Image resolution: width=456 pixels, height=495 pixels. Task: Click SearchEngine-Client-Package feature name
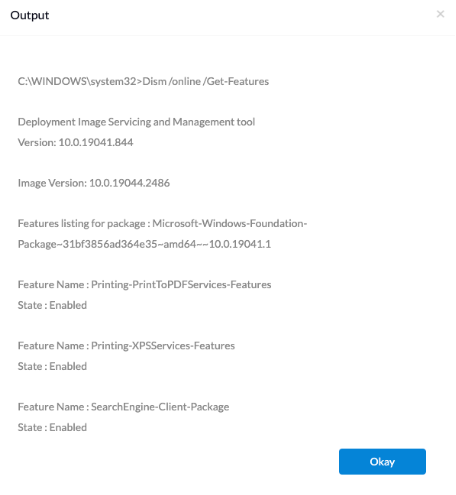[x=160, y=407]
